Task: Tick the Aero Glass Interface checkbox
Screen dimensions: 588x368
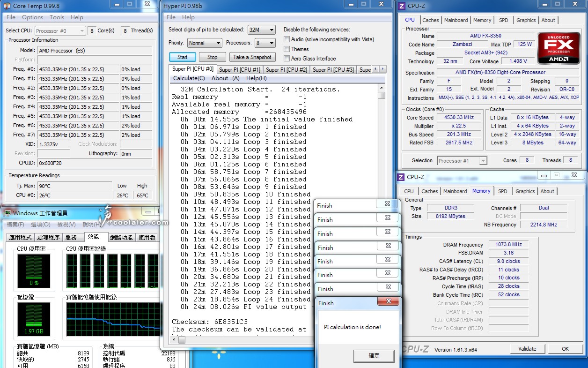Action: [287, 59]
